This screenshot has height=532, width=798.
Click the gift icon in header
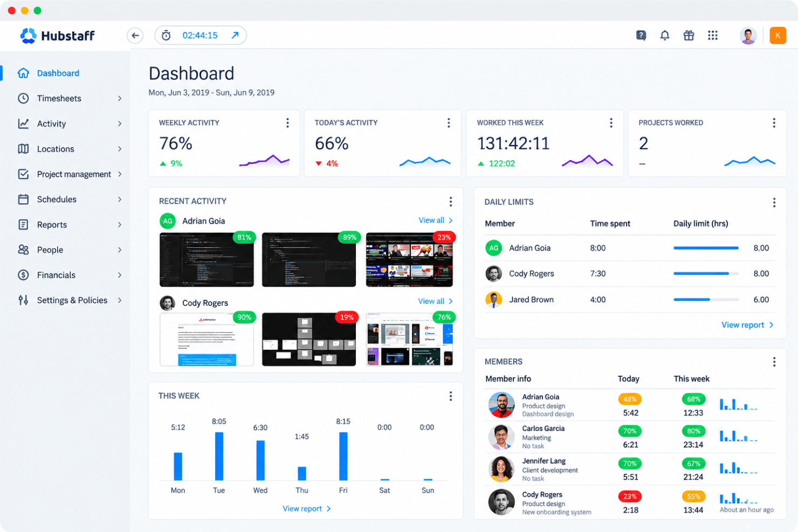click(x=689, y=36)
